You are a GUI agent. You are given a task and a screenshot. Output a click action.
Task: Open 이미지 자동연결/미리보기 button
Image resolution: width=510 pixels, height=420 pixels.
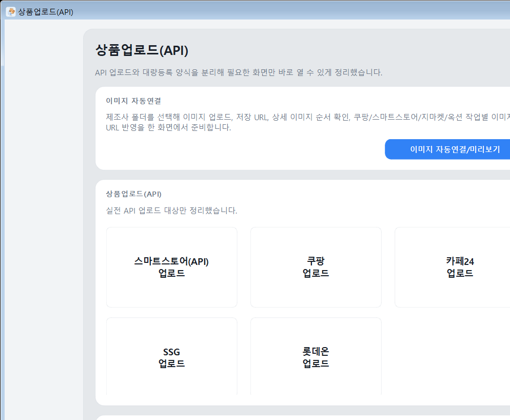447,149
